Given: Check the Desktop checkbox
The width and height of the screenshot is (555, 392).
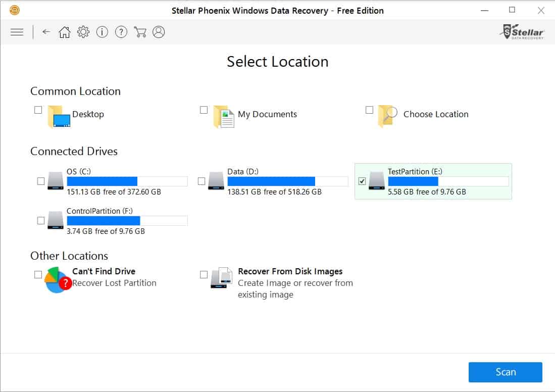Looking at the screenshot, I should click(38, 110).
